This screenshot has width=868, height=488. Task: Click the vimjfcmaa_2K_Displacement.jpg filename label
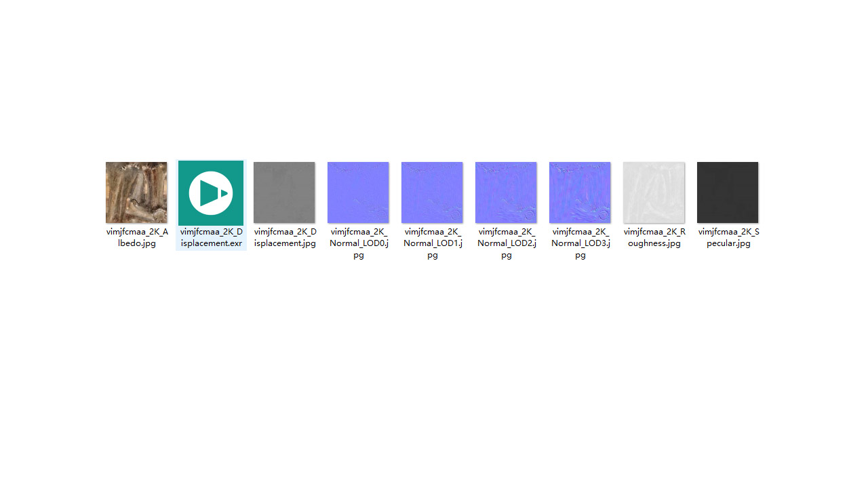[x=285, y=237]
